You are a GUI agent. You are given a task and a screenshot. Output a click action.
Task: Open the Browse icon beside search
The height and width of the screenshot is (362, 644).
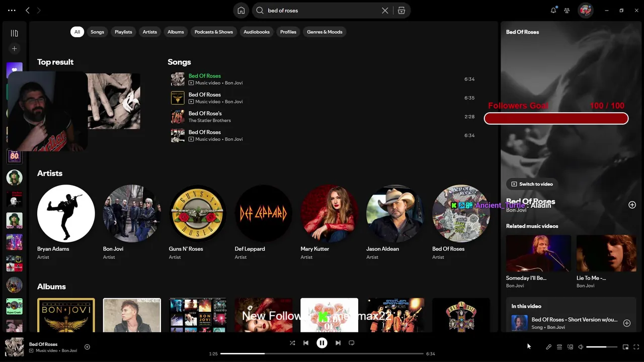401,10
